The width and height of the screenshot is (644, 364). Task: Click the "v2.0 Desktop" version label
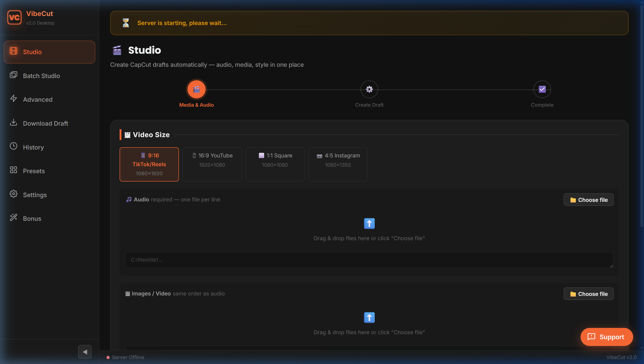(x=40, y=23)
